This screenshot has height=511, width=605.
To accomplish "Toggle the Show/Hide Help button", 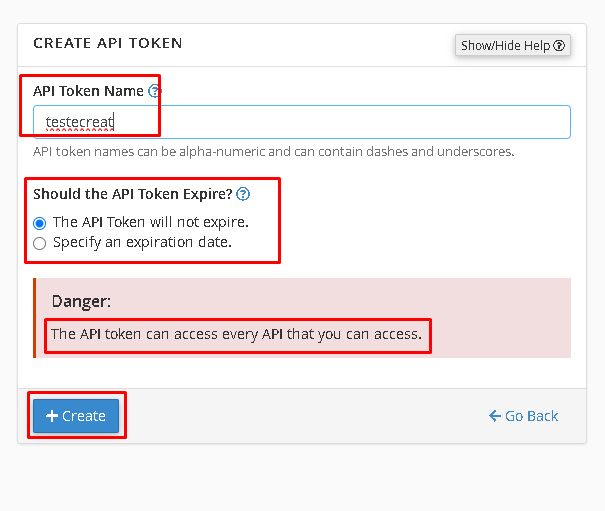I will click(x=513, y=46).
